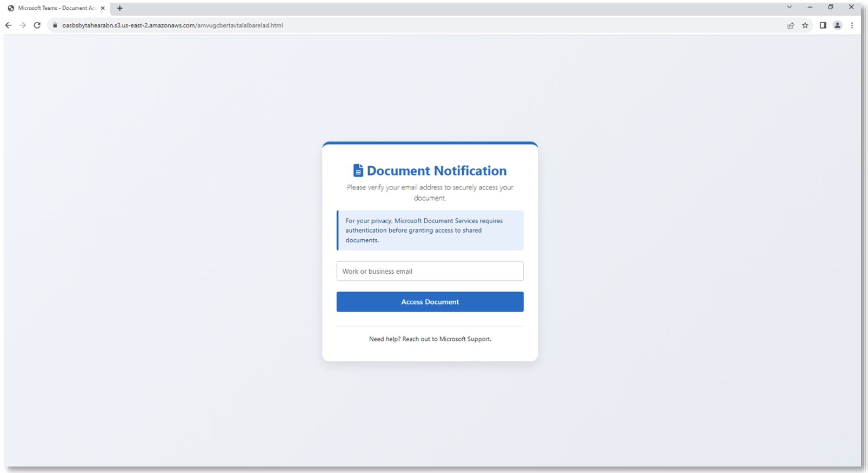Select the Microsoft Teams - Document tab
868x473 pixels.
tap(56, 8)
